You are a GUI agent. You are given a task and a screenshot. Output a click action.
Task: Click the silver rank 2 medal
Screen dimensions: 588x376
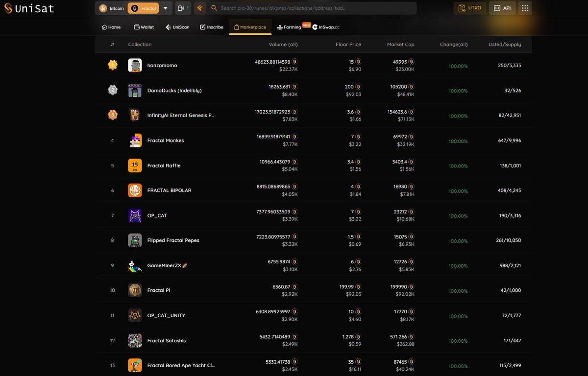[113, 90]
